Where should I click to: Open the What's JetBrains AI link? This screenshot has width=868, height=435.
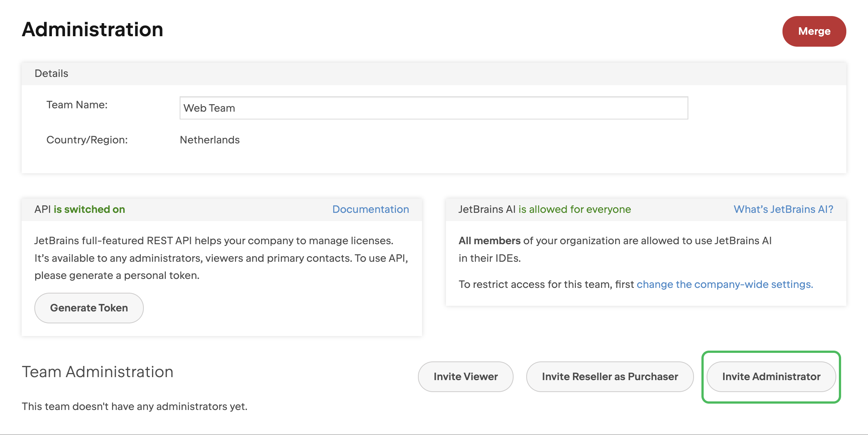[x=783, y=209]
